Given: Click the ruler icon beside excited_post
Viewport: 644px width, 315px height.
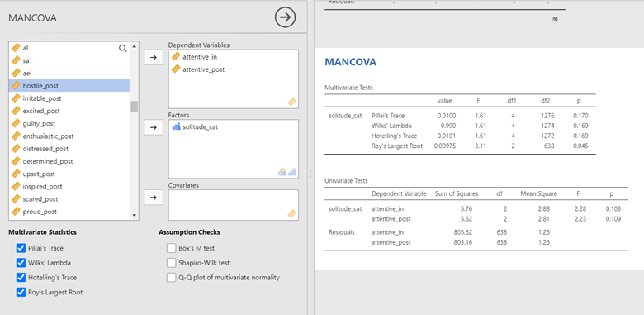Looking at the screenshot, I should pos(16,111).
